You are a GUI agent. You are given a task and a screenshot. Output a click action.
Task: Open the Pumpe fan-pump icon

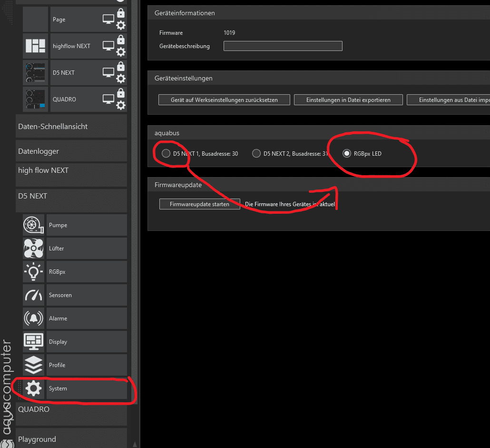point(33,225)
